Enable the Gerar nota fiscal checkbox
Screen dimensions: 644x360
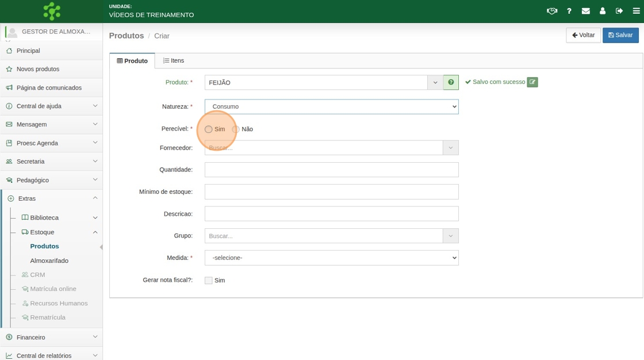pos(209,281)
